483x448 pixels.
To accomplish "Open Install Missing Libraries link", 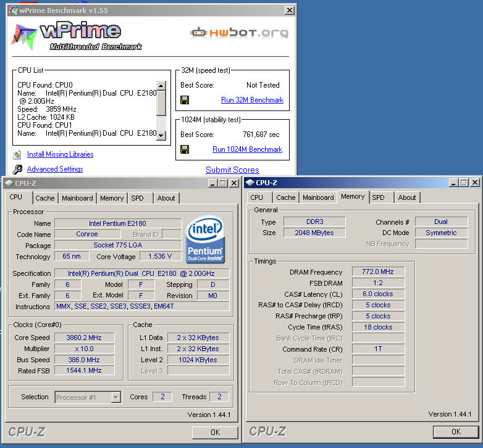I will (x=60, y=154).
